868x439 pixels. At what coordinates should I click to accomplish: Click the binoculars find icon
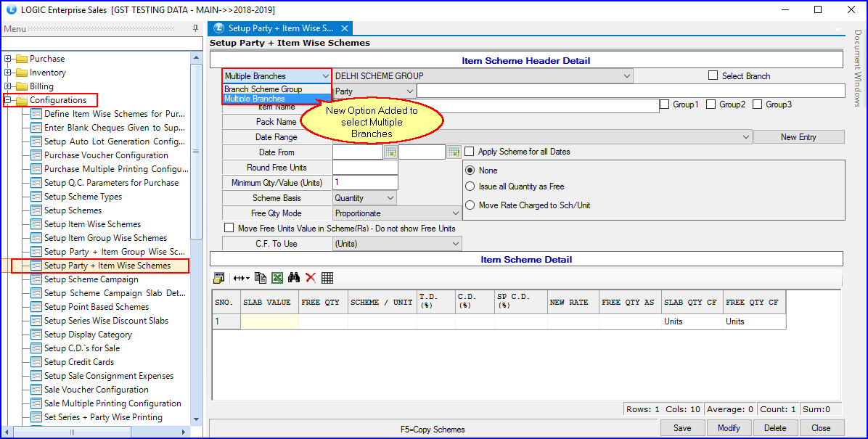point(293,278)
